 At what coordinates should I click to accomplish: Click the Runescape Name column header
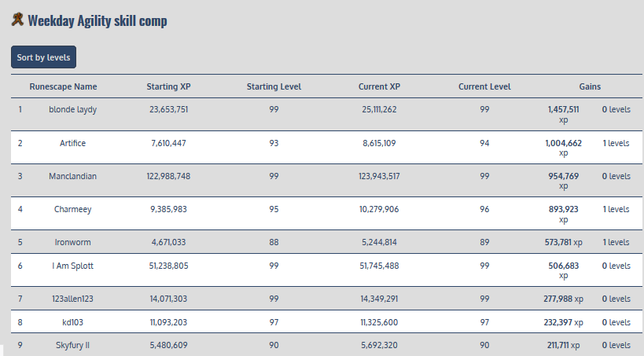coord(64,86)
